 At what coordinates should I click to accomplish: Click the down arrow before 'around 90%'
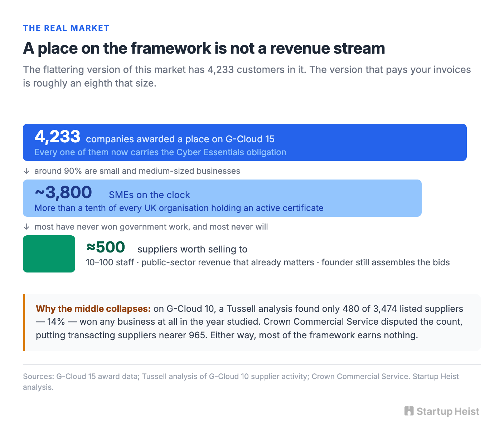click(26, 171)
